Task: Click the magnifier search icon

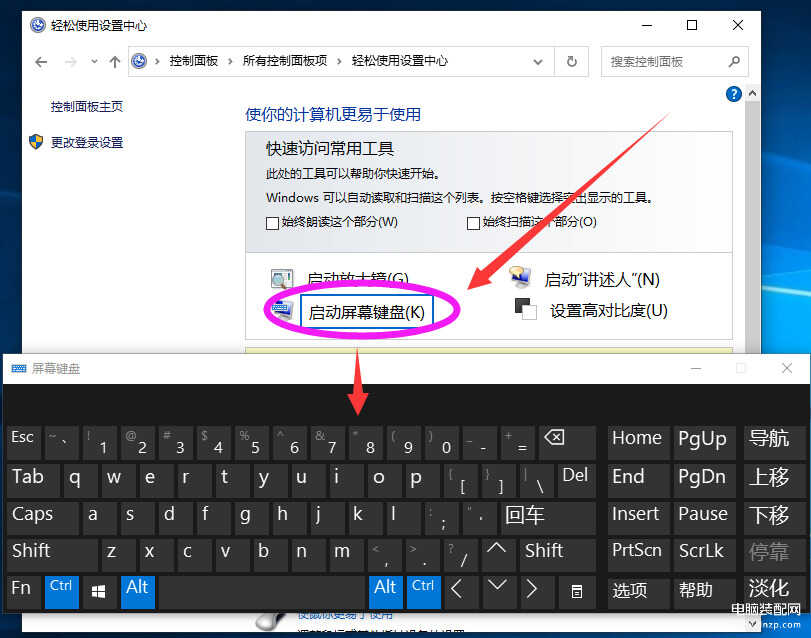Action: click(734, 62)
